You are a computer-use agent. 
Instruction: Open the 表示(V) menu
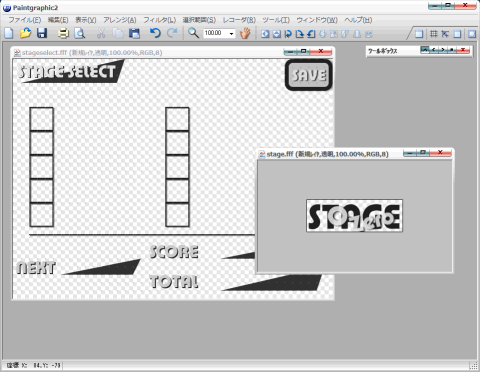(x=86, y=20)
